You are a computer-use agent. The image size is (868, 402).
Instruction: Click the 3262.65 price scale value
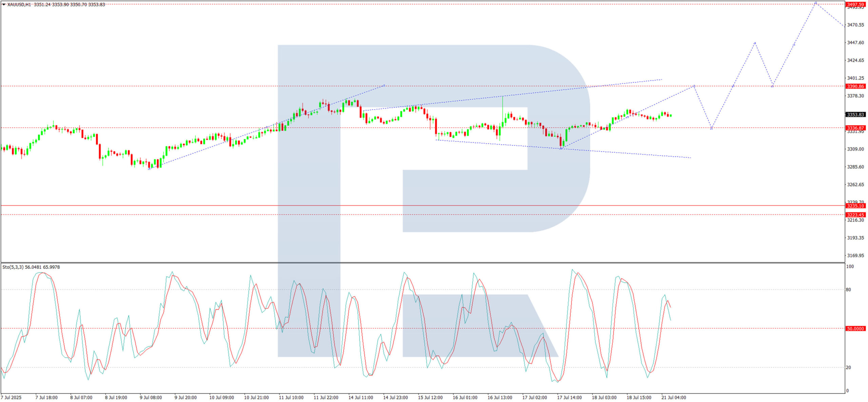pos(855,184)
